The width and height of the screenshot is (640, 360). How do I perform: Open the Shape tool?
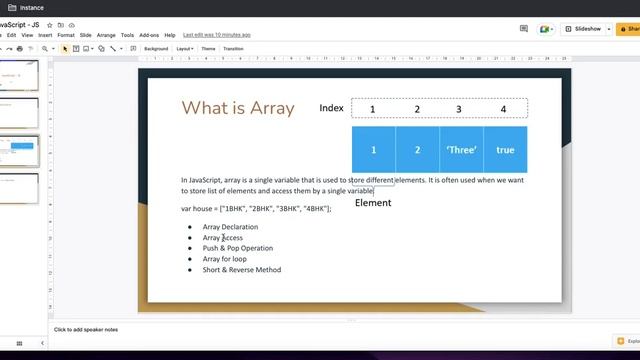101,49
